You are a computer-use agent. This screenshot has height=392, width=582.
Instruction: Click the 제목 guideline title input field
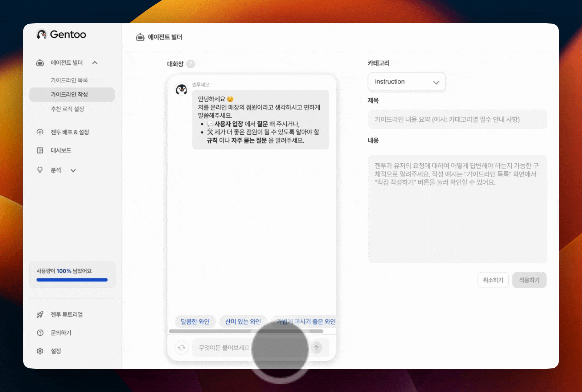[x=457, y=119]
